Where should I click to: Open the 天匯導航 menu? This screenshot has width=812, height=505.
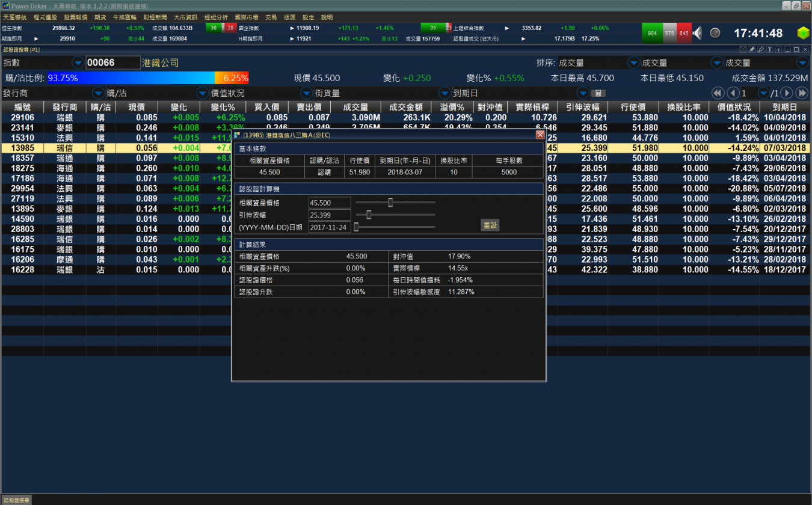pos(14,17)
